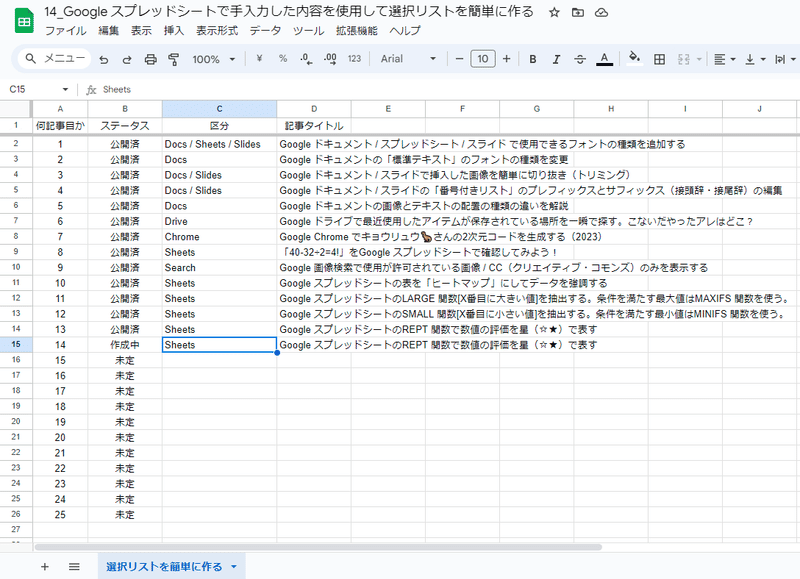Select the 記事タイトル header cell

pyautogui.click(x=314, y=125)
